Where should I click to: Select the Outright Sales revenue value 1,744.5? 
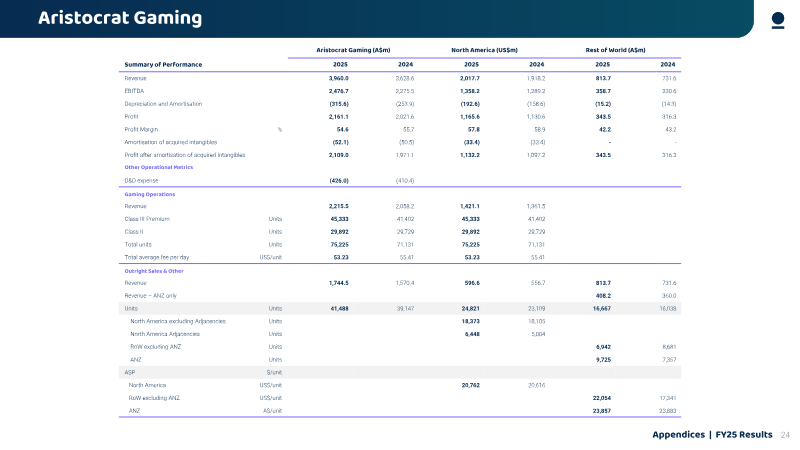[x=339, y=283]
